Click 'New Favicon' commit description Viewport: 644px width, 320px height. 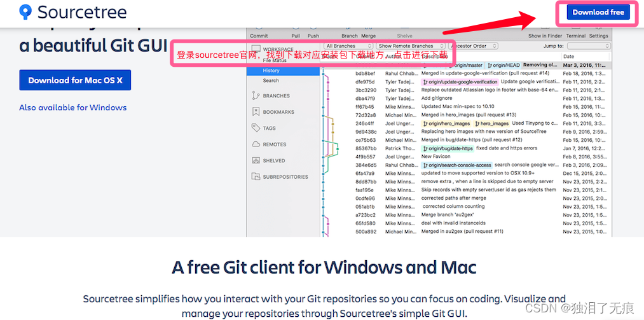tap(435, 157)
